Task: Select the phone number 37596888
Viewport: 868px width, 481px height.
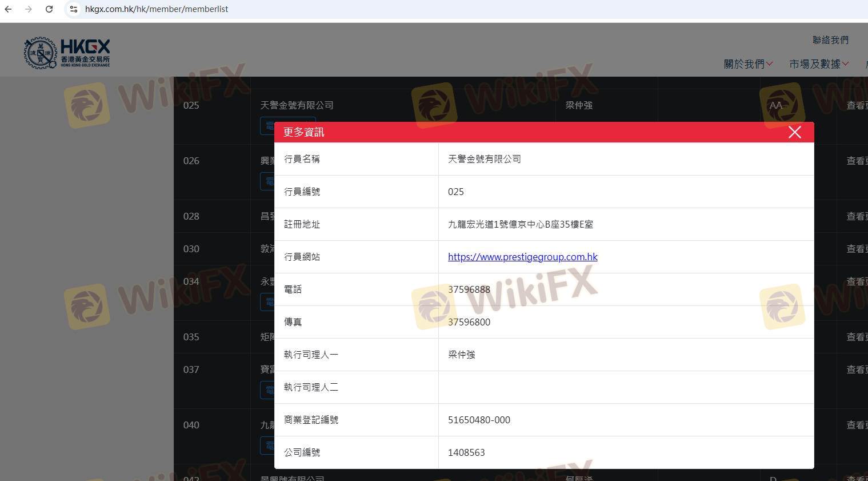Action: [x=469, y=289]
